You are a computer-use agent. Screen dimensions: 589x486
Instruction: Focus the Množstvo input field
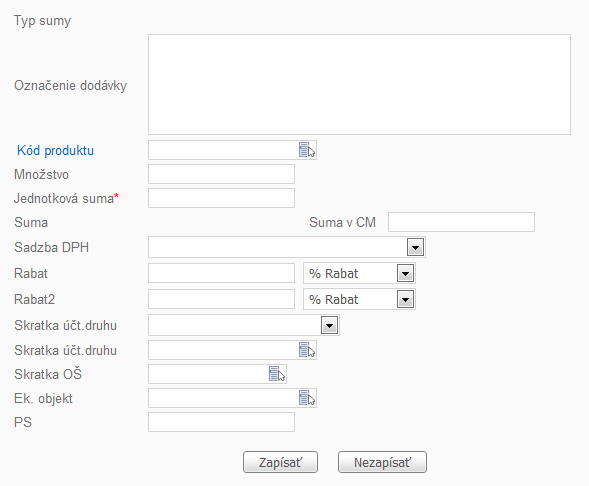221,174
